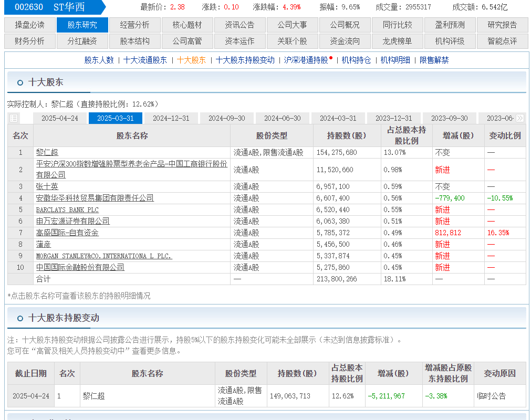Go to 十大股东持股变动 section link
Image resolution: width=531 pixels, height=420 pixels.
click(245, 60)
